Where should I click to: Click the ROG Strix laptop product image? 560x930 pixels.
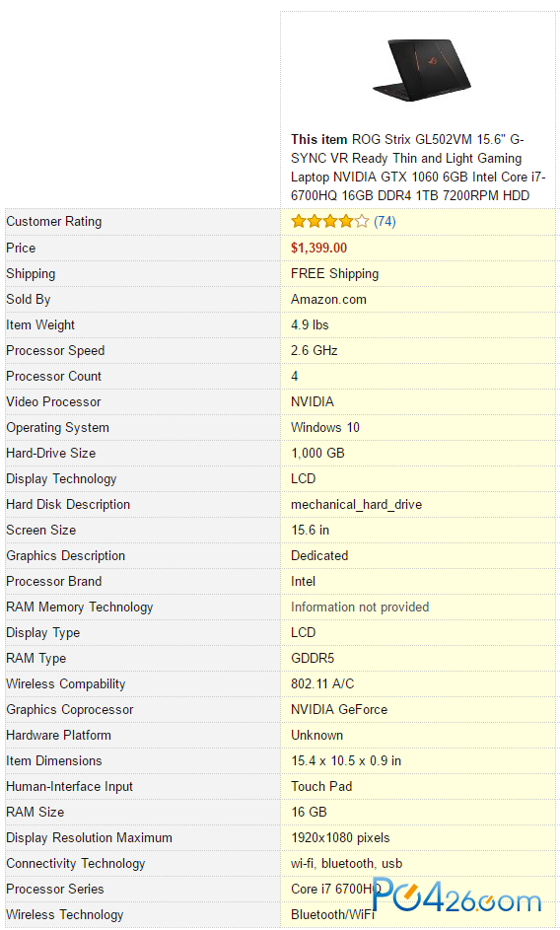click(422, 70)
